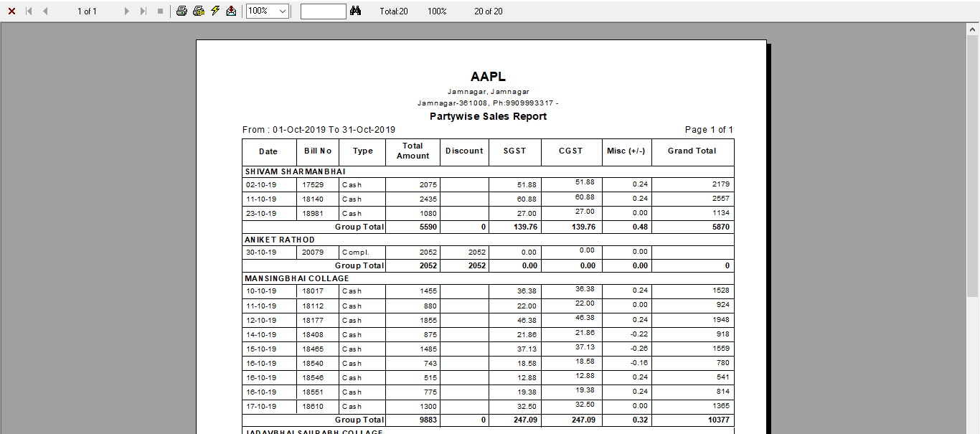
Task: Click the MANSINGBHAI COLLAGE group header
Action: coord(297,278)
